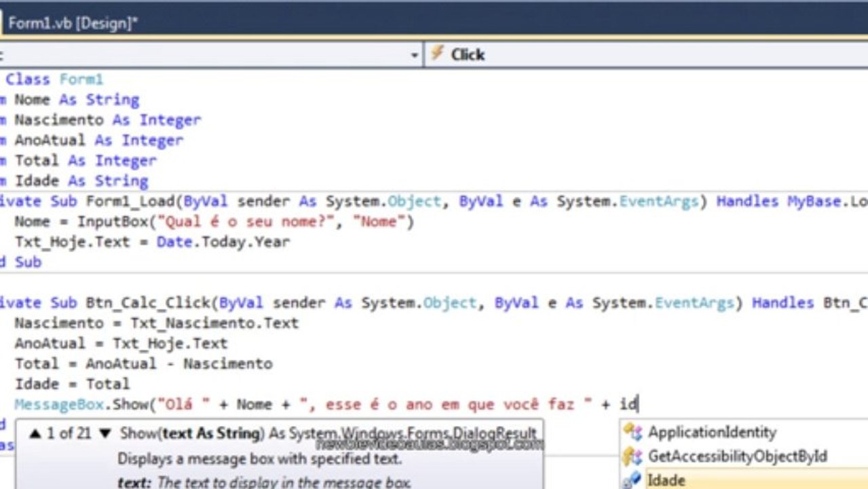
Task: Click the 'Nome As String' declaration
Action: (x=77, y=100)
